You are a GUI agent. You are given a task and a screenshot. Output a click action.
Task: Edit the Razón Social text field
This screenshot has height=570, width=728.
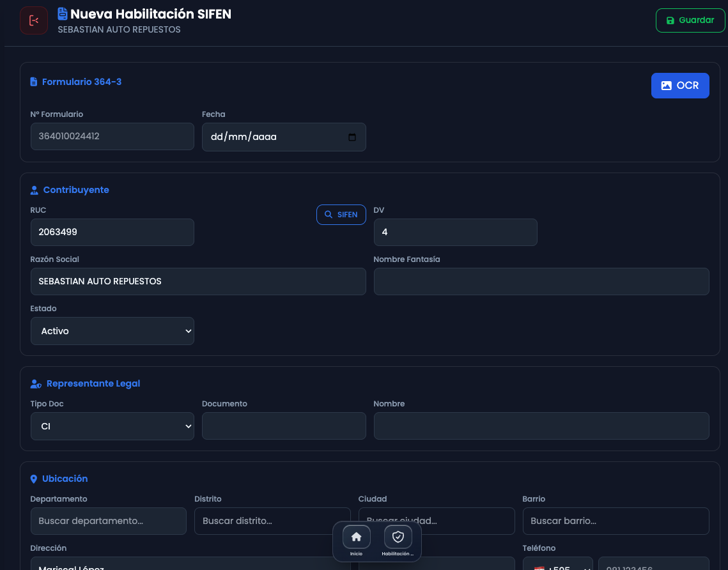tap(198, 282)
